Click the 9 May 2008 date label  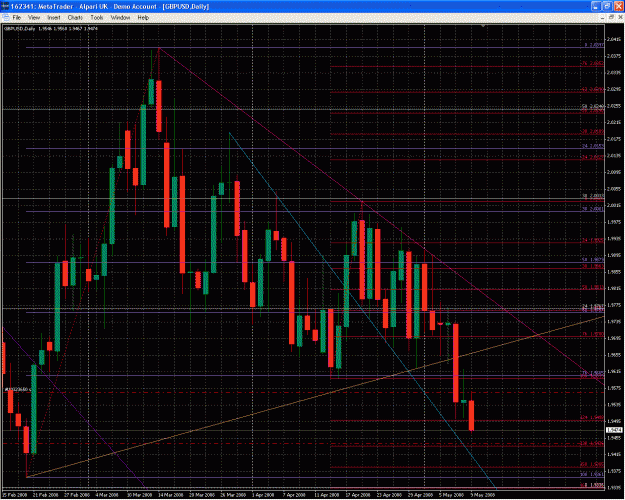coord(483,495)
